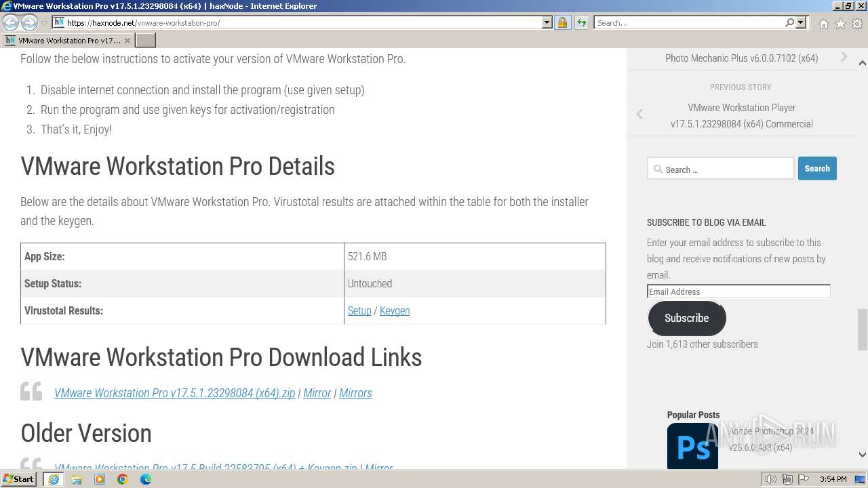Open the Keygen Virustotal link
Image resolution: width=868 pixels, height=488 pixels.
(395, 310)
